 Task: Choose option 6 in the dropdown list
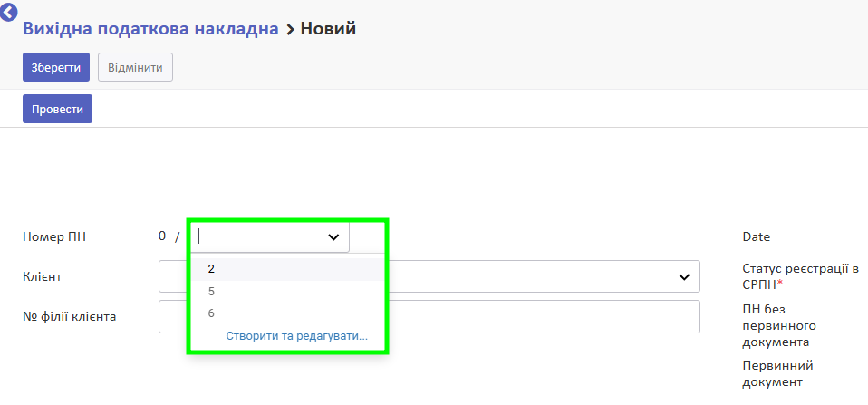pos(288,313)
